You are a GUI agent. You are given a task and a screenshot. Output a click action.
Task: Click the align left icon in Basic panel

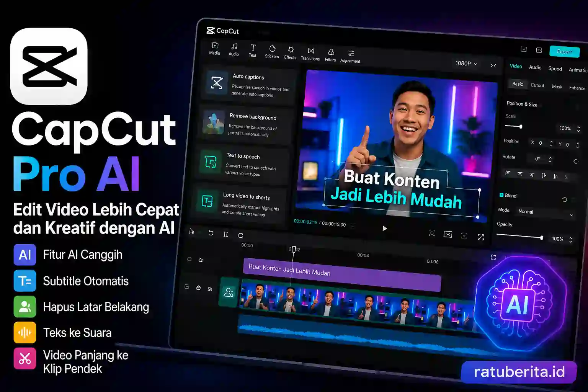(508, 173)
